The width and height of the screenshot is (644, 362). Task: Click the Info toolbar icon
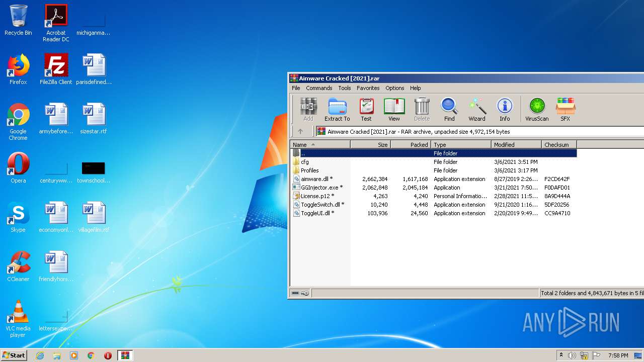click(x=505, y=110)
